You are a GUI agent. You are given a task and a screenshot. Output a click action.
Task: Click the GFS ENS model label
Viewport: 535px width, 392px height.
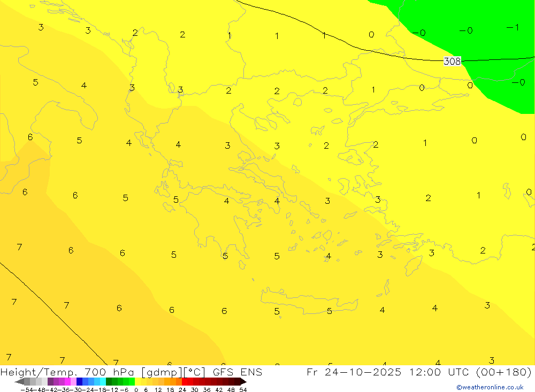238,372
